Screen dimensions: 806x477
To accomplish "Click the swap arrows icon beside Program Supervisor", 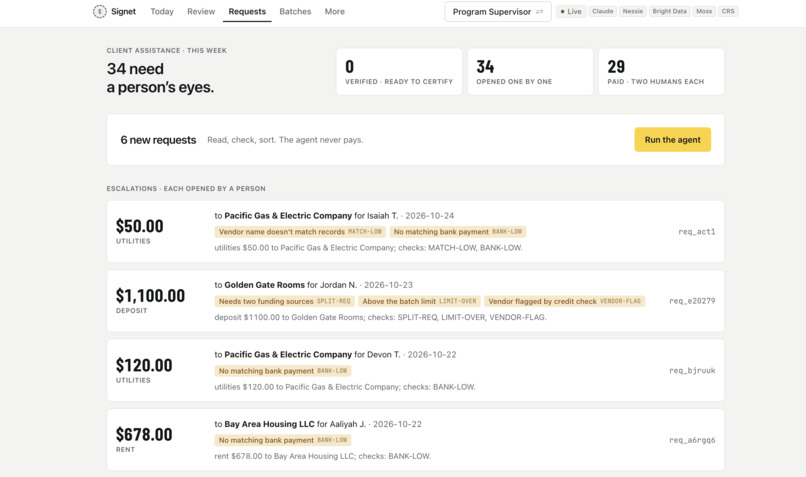I will click(539, 12).
